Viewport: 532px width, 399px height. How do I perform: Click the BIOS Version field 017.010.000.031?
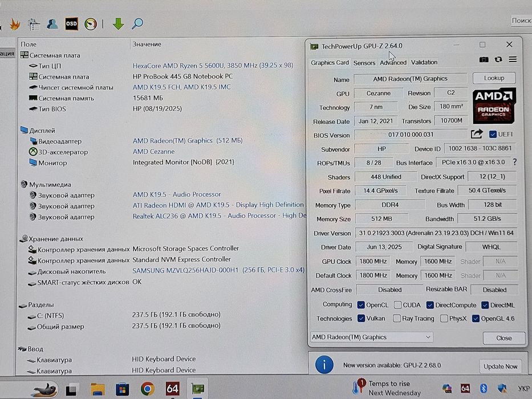tap(411, 135)
